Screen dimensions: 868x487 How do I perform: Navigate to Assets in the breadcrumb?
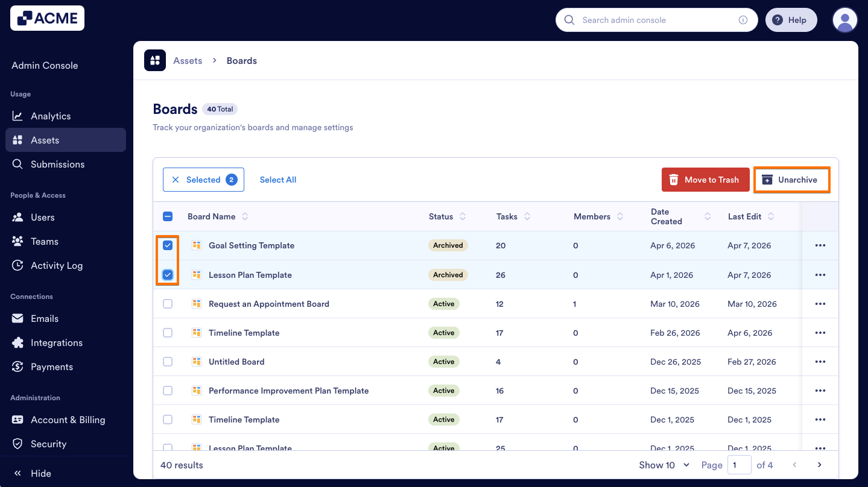click(187, 60)
